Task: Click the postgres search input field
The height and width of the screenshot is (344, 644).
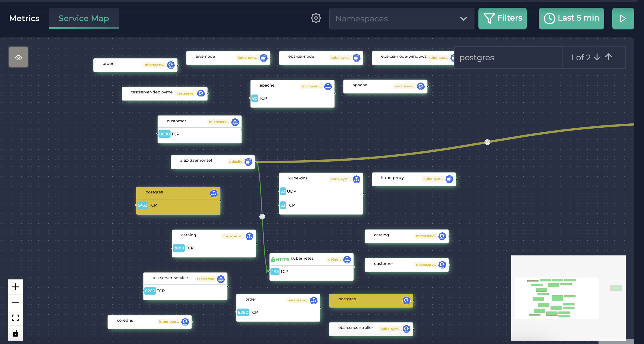Action: point(508,57)
